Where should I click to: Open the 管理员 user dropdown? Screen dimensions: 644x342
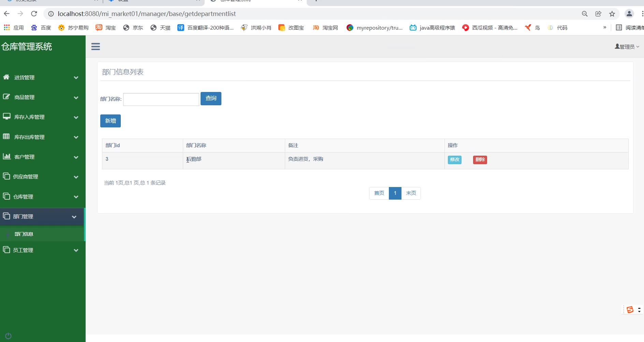(x=627, y=46)
